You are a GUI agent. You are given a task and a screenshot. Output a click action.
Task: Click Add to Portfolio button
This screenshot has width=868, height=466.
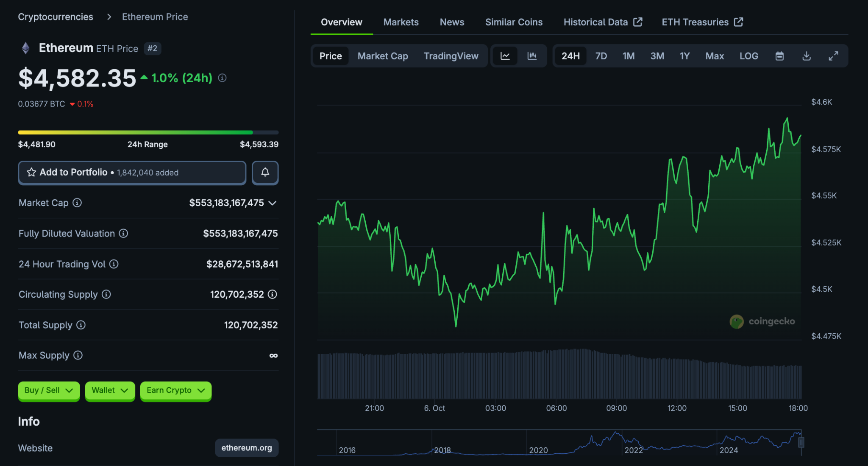pos(132,172)
